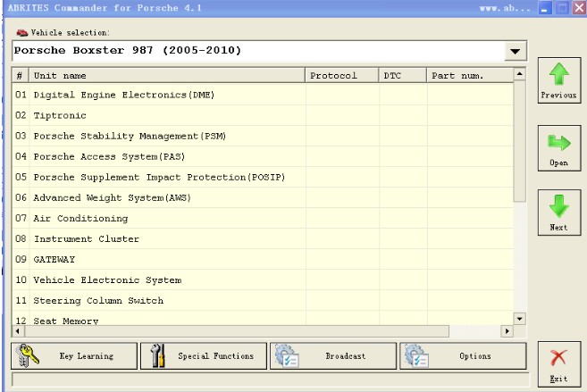Image resolution: width=587 pixels, height=392 pixels.
Task: Select Porsche Stability Management(PSM) row
Action: 263,136
